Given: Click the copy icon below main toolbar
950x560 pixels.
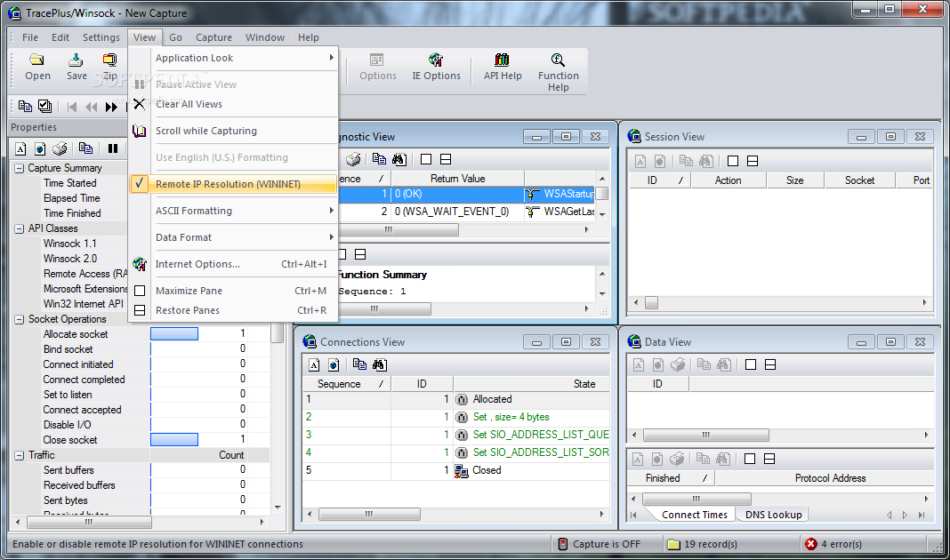Looking at the screenshot, I should coord(25,107).
